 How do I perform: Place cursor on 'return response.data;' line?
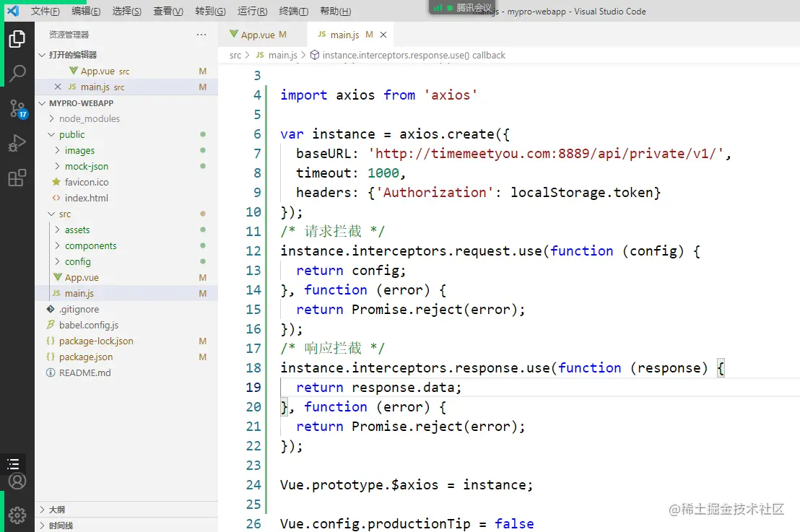tap(378, 388)
